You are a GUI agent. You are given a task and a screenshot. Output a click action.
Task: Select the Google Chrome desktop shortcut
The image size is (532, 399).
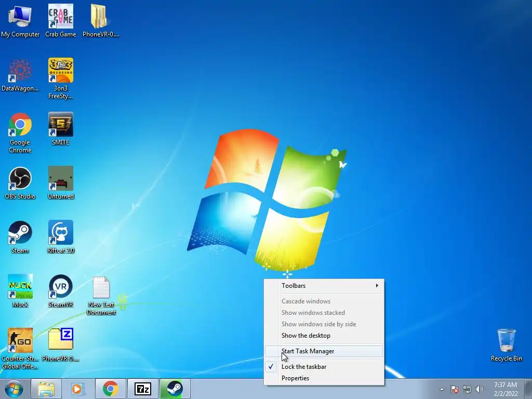pyautogui.click(x=20, y=133)
